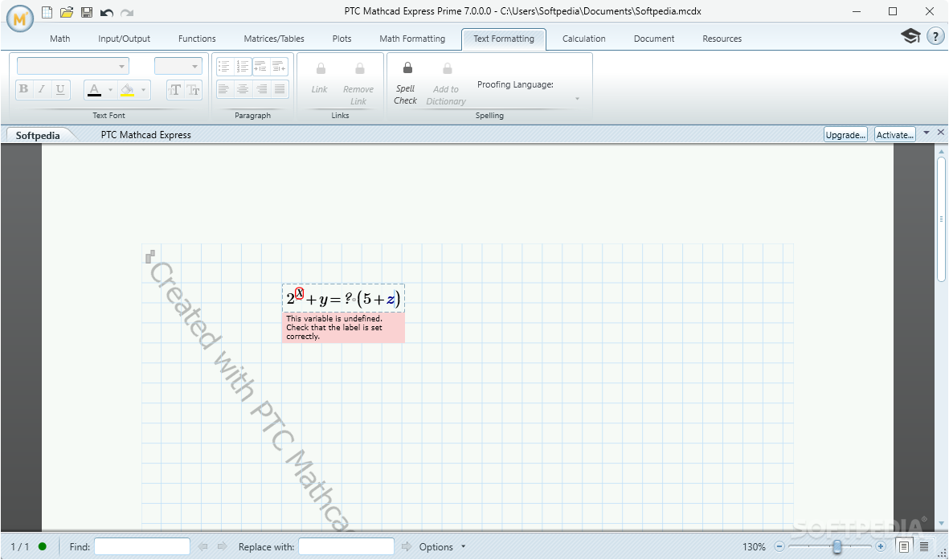The height and width of the screenshot is (560, 949).
Task: Select the PTC Mathcad Express worksheet tab
Action: pyautogui.click(x=146, y=135)
